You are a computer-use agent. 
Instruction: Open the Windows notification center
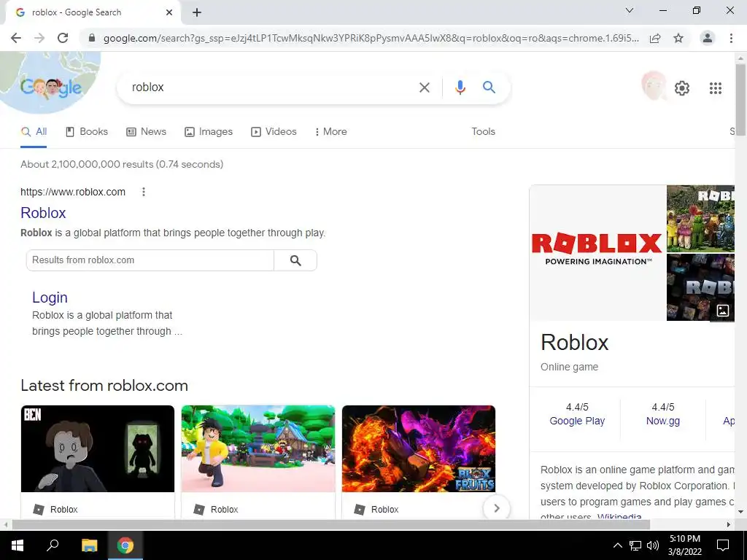click(x=723, y=545)
